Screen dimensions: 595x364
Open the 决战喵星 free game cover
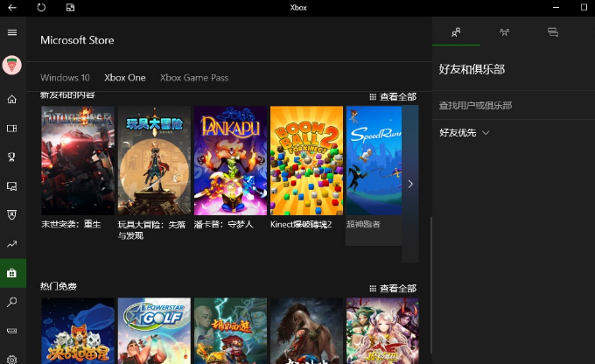tap(78, 331)
